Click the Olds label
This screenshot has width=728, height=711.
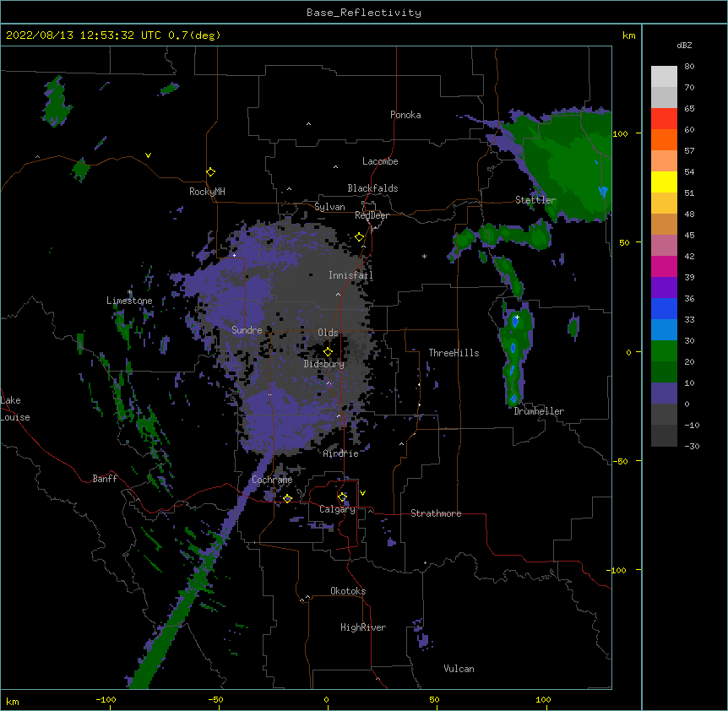(x=328, y=333)
